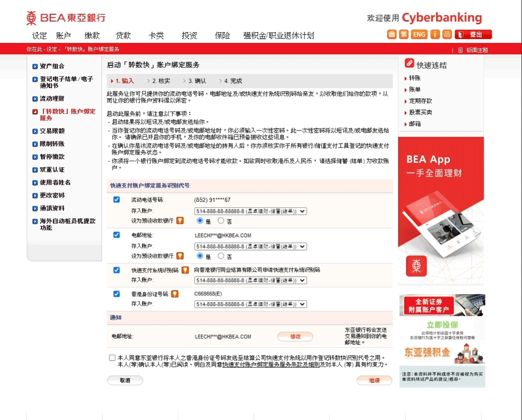The width and height of the screenshot is (522, 420).
Task: Switch language using ENG icon
Action: click(x=419, y=34)
